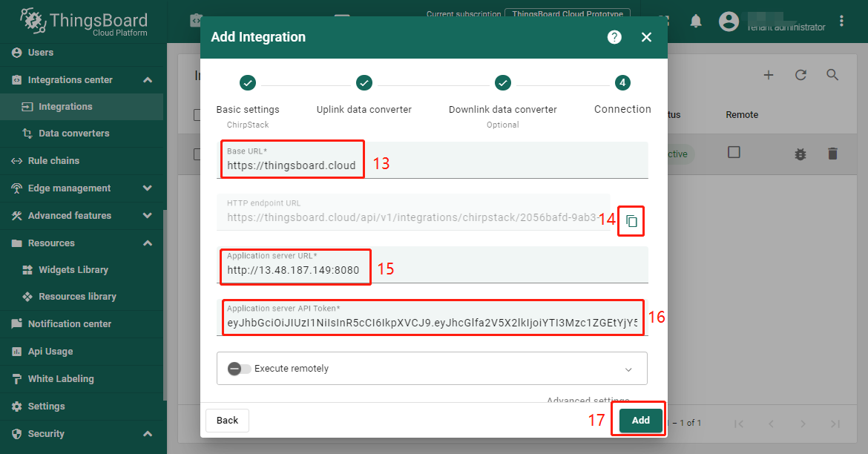Toggle the Execute remotely switch
Viewport: 868px width, 454px height.
pos(239,369)
